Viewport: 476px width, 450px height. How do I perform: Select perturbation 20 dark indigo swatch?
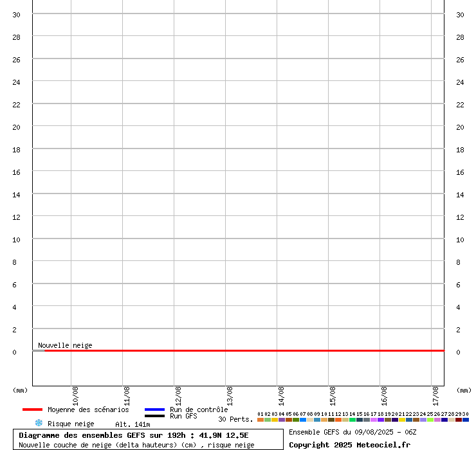click(x=395, y=420)
